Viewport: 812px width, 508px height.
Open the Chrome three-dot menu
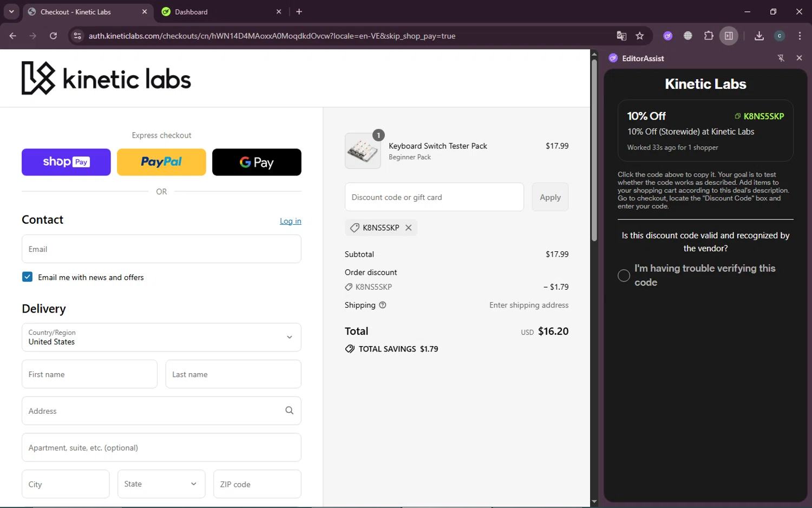[800, 36]
